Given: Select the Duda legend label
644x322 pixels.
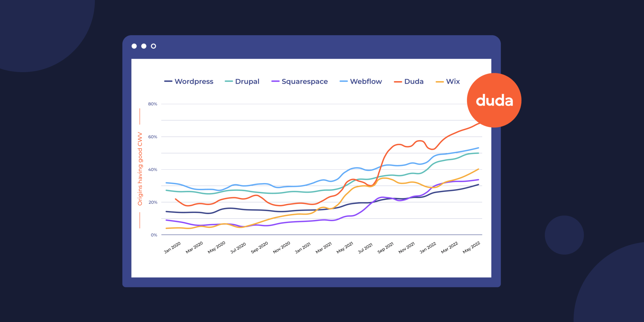Looking at the screenshot, I should [414, 82].
